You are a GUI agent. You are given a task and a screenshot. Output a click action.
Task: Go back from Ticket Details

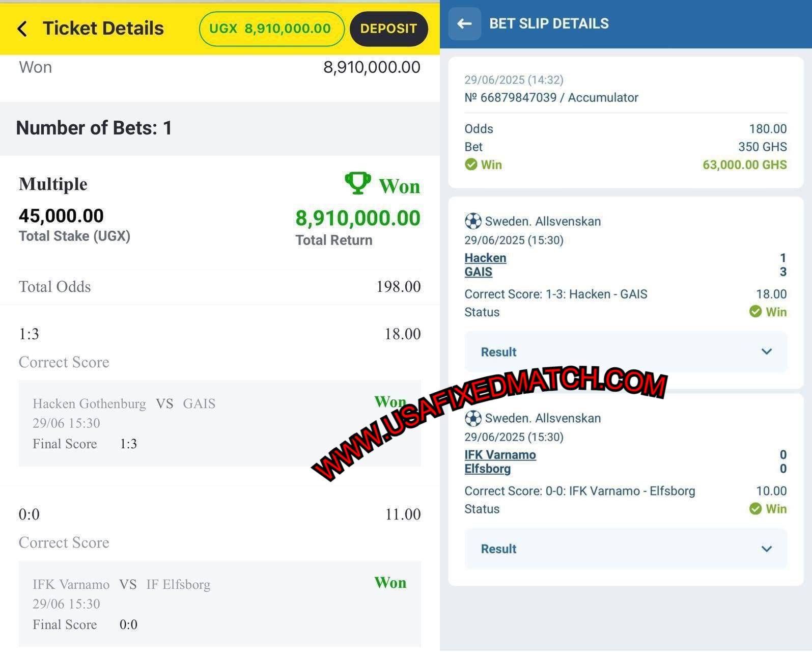[22, 29]
